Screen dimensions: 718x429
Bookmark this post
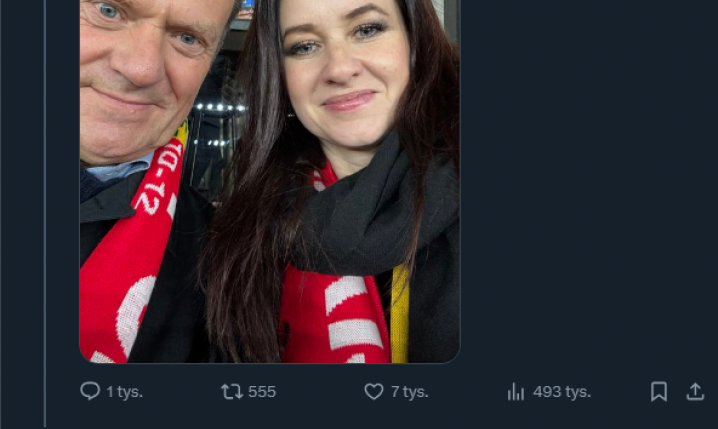pyautogui.click(x=659, y=392)
